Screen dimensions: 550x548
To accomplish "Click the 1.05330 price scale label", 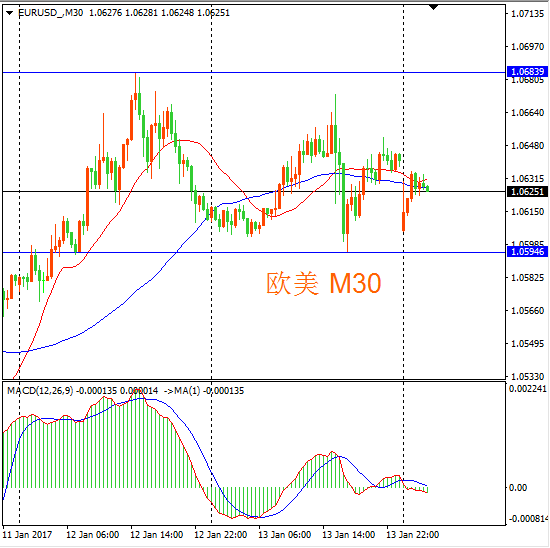I will coord(528,377).
